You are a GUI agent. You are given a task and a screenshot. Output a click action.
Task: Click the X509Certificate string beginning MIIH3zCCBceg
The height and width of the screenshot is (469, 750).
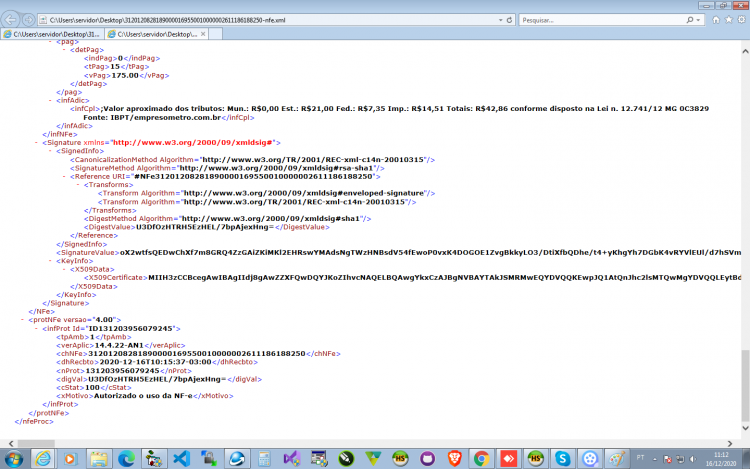[445, 278]
